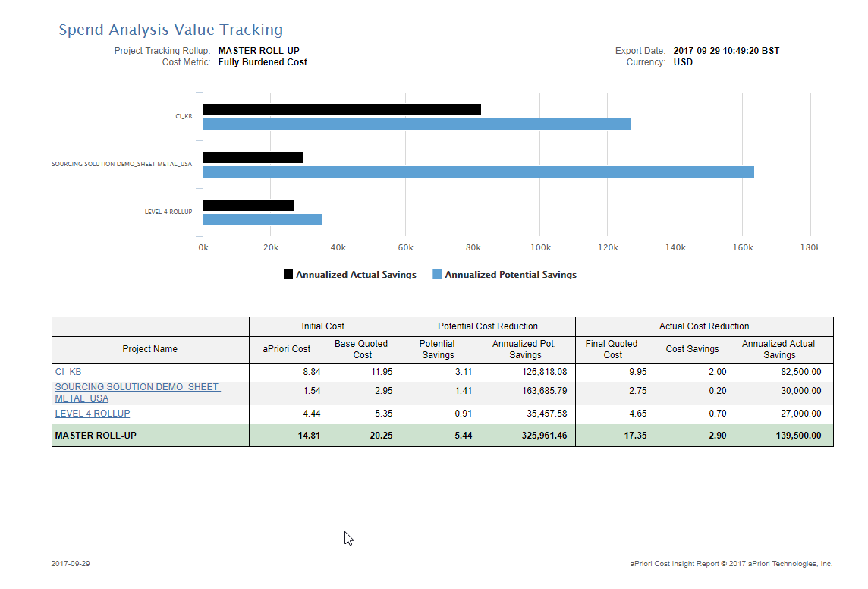
Task: Click black Annualized Actual Savings legend swatch
Action: [x=288, y=274]
